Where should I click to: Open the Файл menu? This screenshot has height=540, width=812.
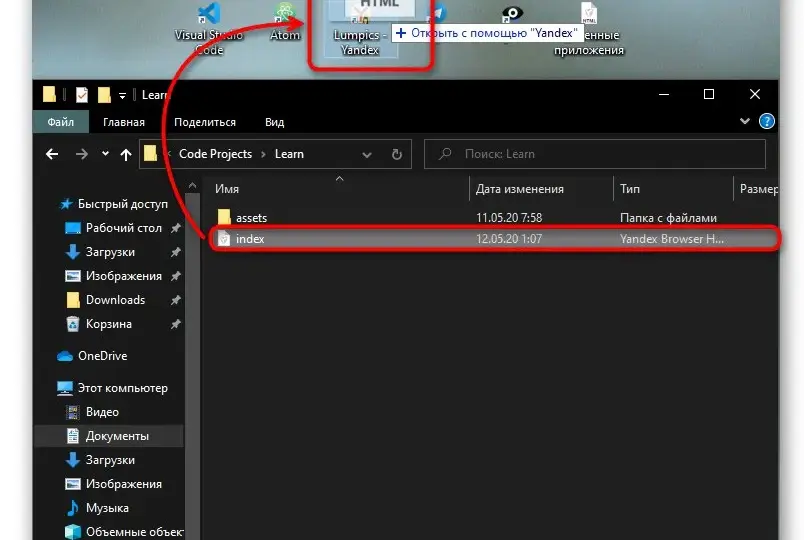point(61,122)
